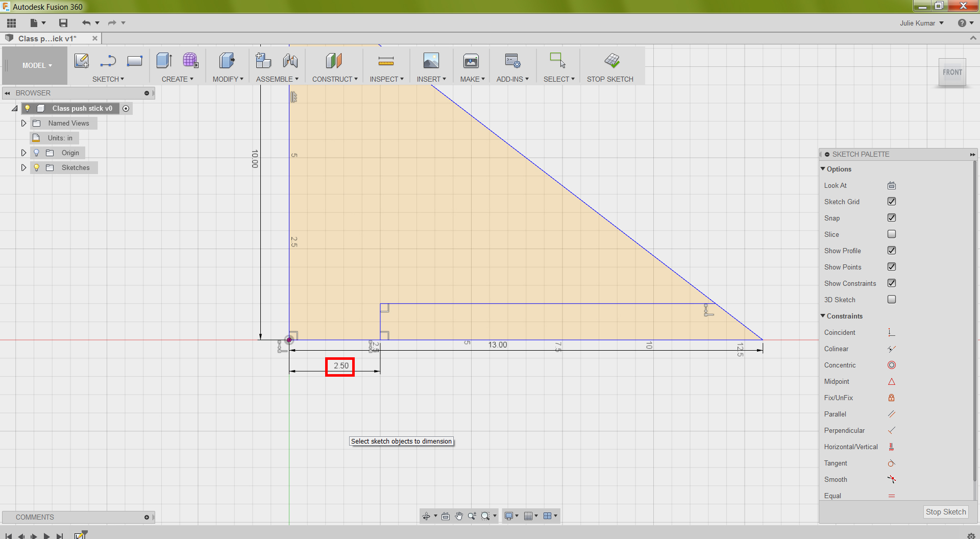This screenshot has width=980, height=539.
Task: Toggle the Show Constraints checkbox
Action: tap(892, 283)
